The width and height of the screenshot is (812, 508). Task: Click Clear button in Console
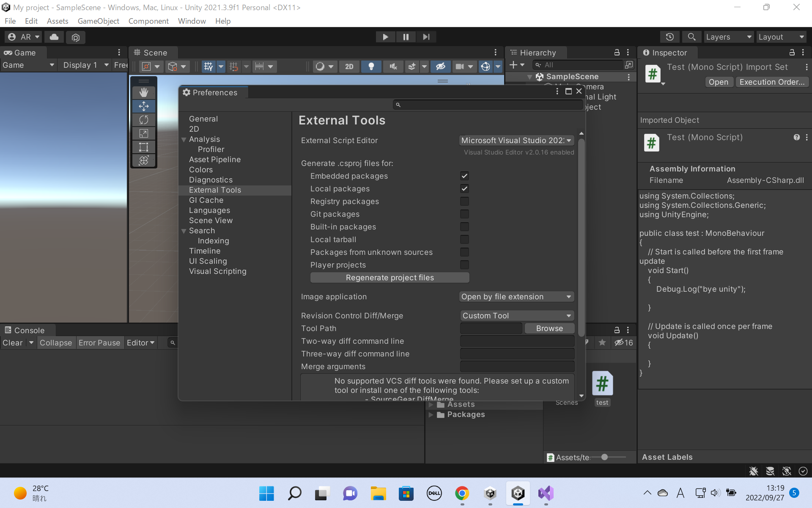[x=13, y=342]
